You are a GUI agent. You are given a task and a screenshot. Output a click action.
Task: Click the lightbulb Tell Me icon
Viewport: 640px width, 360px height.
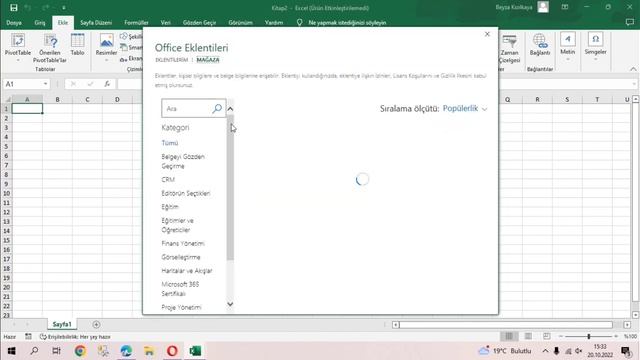click(299, 22)
